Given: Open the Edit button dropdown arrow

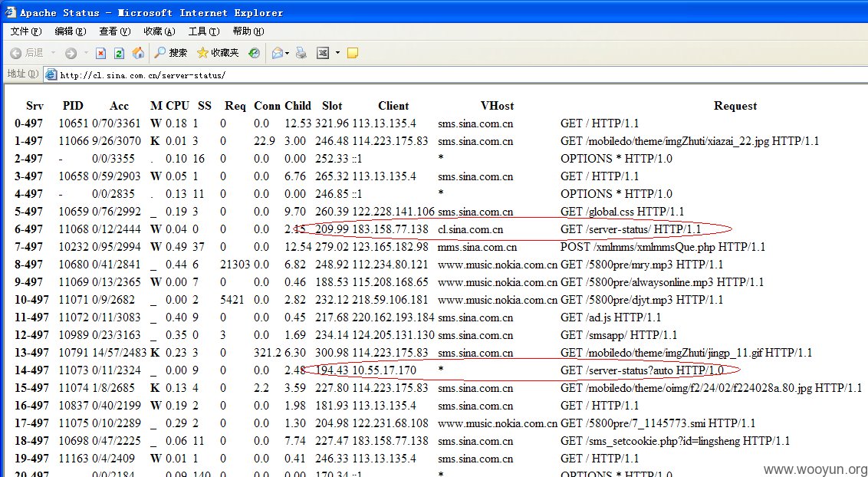Looking at the screenshot, I should (337, 53).
